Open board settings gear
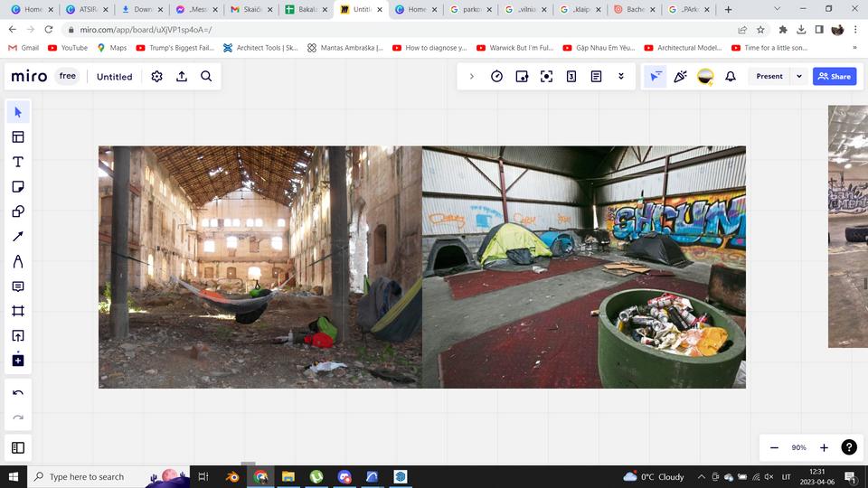The image size is (868, 488). (156, 76)
